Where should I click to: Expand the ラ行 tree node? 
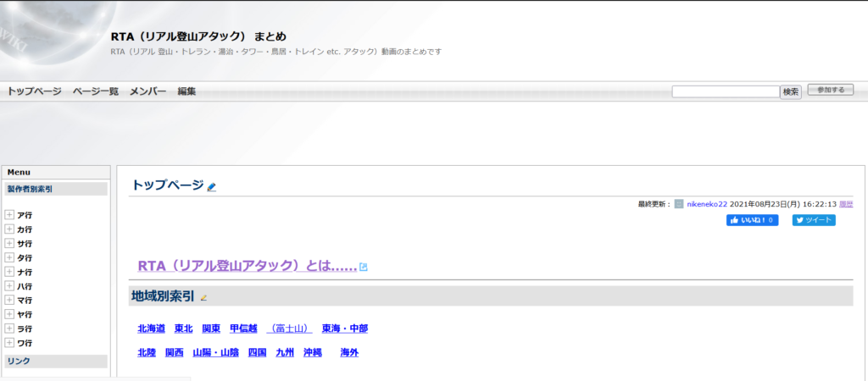(x=8, y=329)
